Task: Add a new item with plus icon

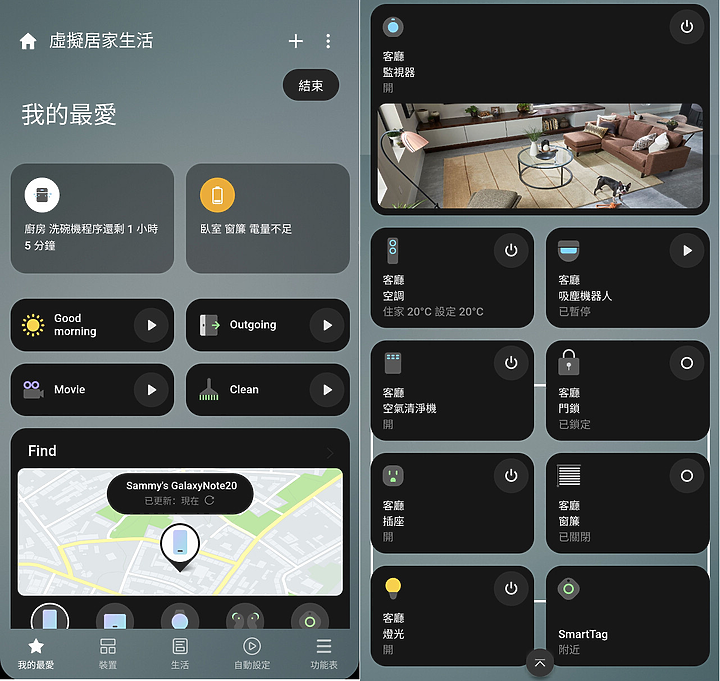Action: point(296,41)
